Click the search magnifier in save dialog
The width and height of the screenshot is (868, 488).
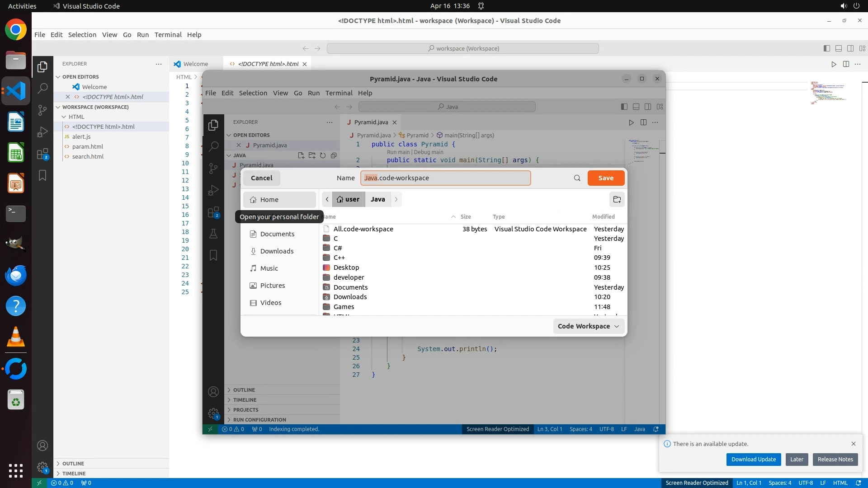(x=577, y=178)
